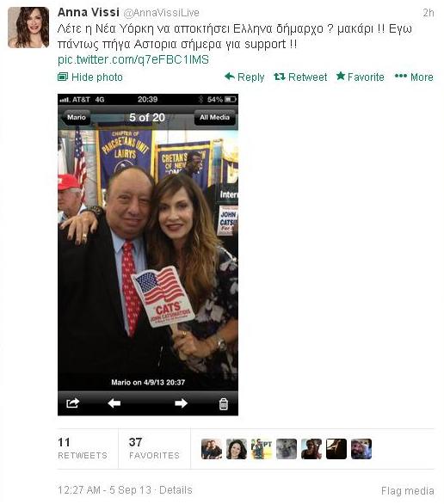The height and width of the screenshot is (504, 444).
Task: Click the last favoriter avatar thumbnail
Action: (361, 449)
